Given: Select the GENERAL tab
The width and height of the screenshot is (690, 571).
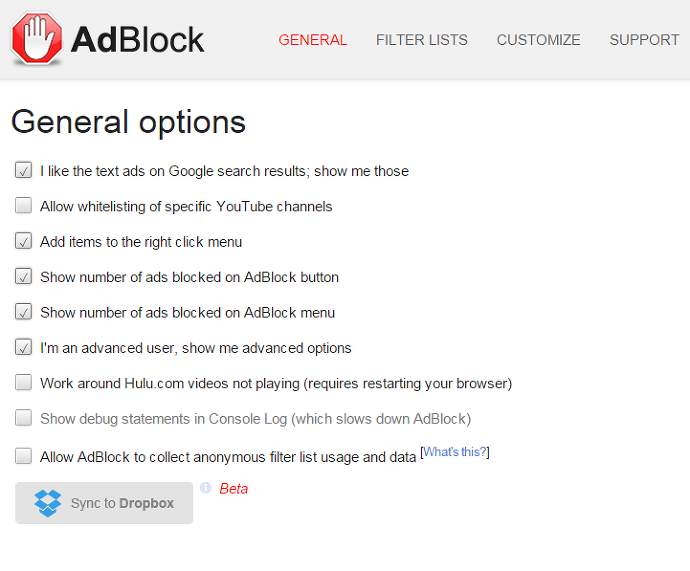Looking at the screenshot, I should (312, 40).
